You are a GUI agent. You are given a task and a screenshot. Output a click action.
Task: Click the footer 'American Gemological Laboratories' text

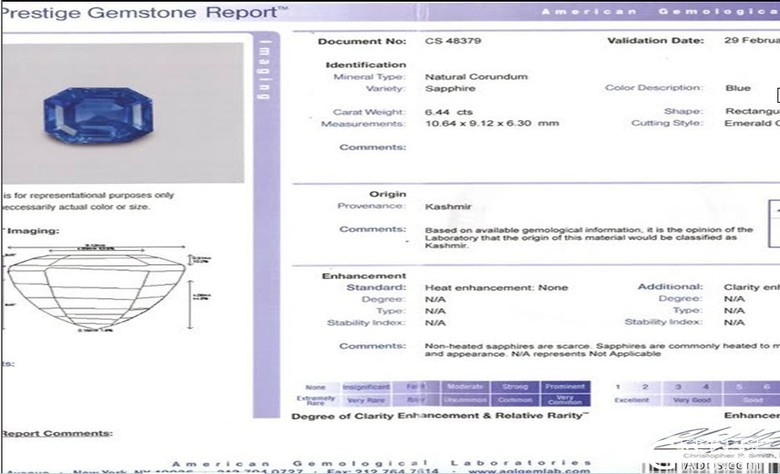[382, 463]
